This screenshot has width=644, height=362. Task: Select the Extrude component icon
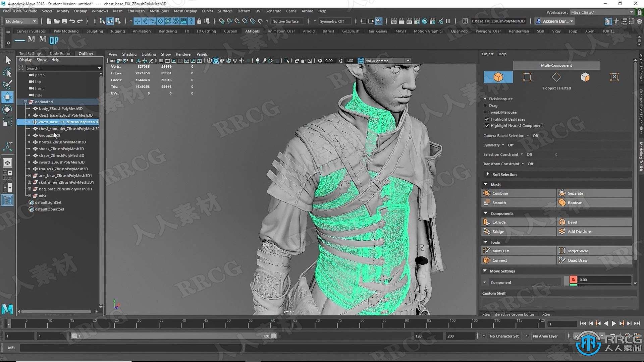point(487,222)
